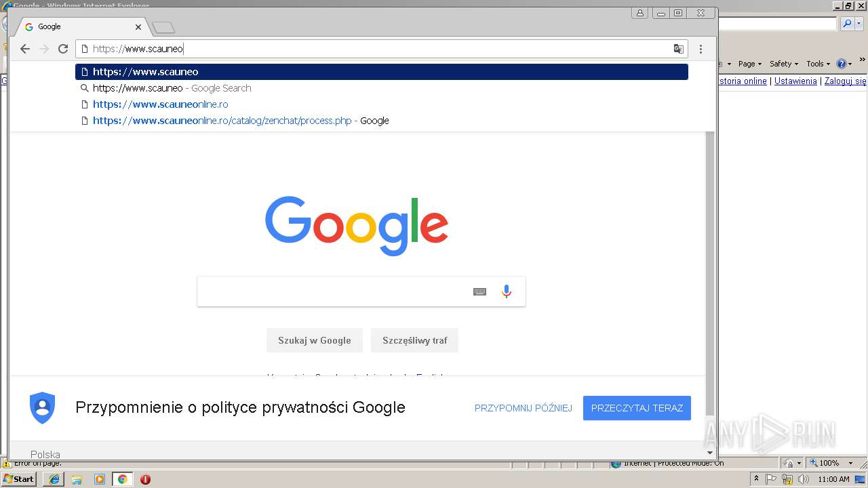
Task: Click the storia online link in IE
Action: (743, 81)
